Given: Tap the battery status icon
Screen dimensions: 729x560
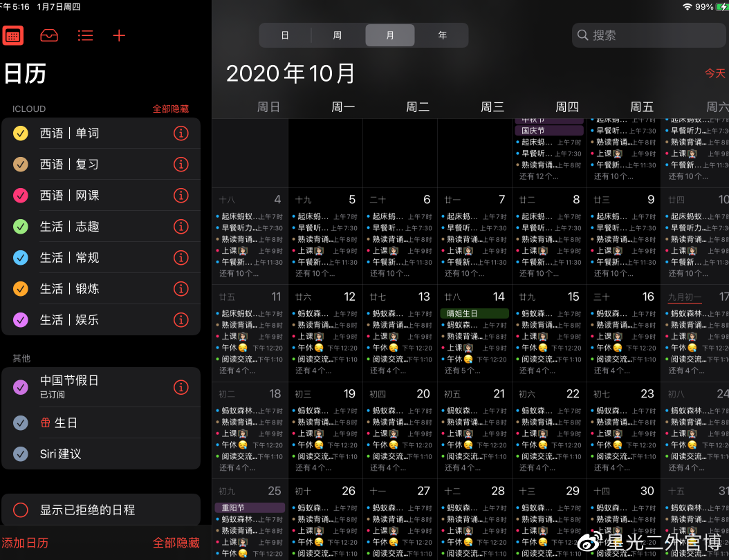Looking at the screenshot, I should tap(722, 6).
